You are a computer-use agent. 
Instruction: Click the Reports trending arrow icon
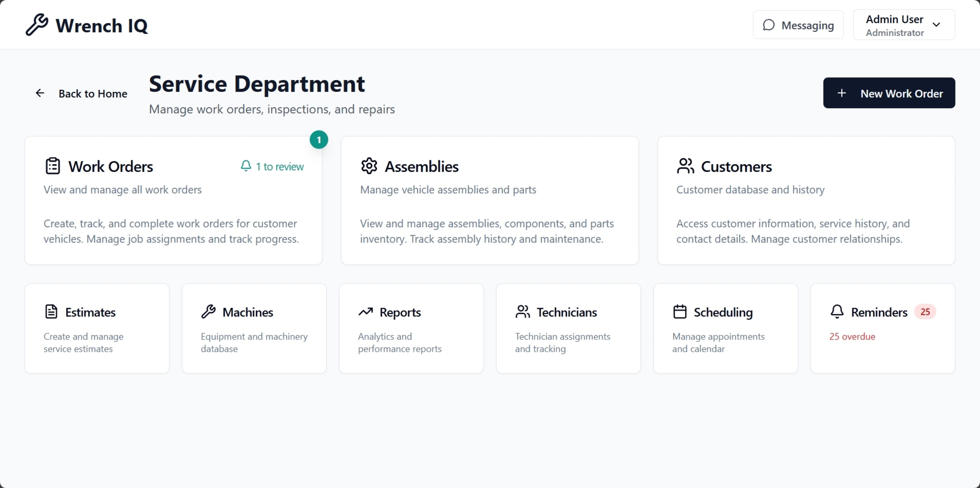pyautogui.click(x=366, y=312)
